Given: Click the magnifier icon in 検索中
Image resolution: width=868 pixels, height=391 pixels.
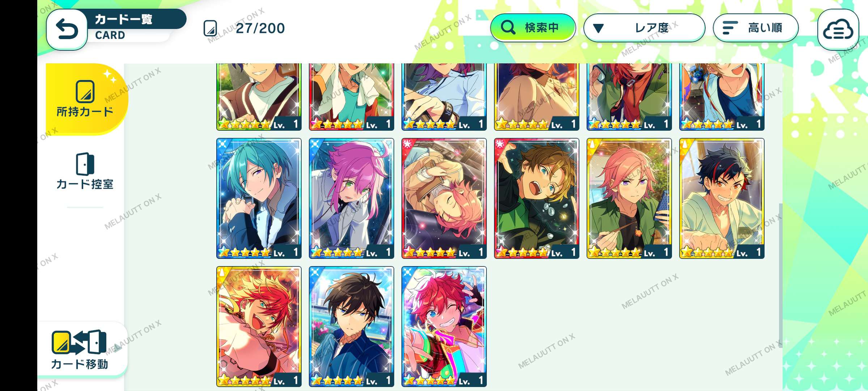Looking at the screenshot, I should click(508, 28).
